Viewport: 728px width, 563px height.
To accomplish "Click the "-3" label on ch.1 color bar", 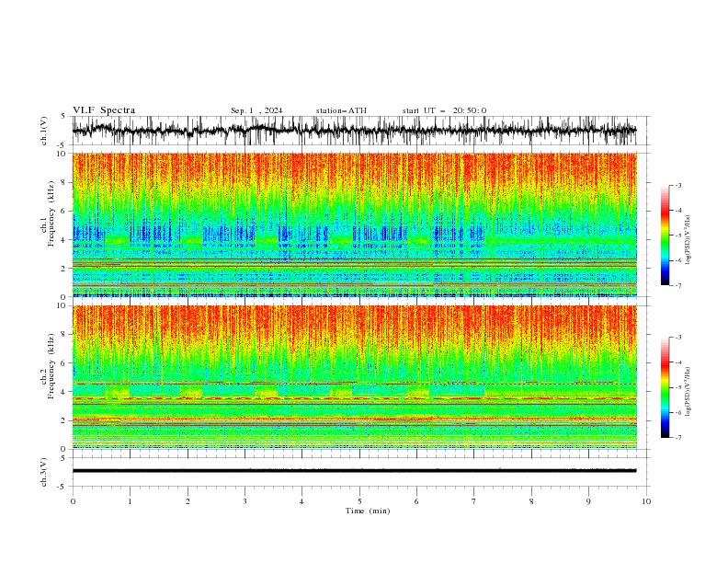I will tap(678, 185).
